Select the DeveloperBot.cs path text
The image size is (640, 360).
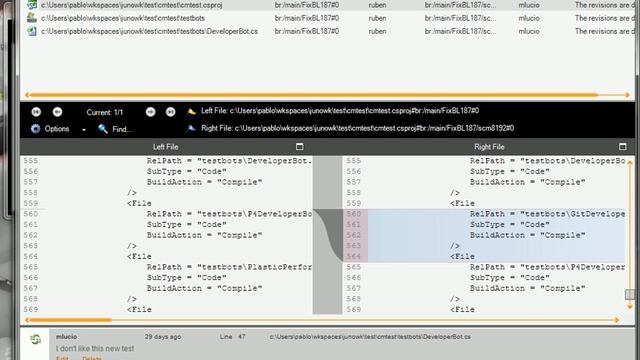point(149,31)
